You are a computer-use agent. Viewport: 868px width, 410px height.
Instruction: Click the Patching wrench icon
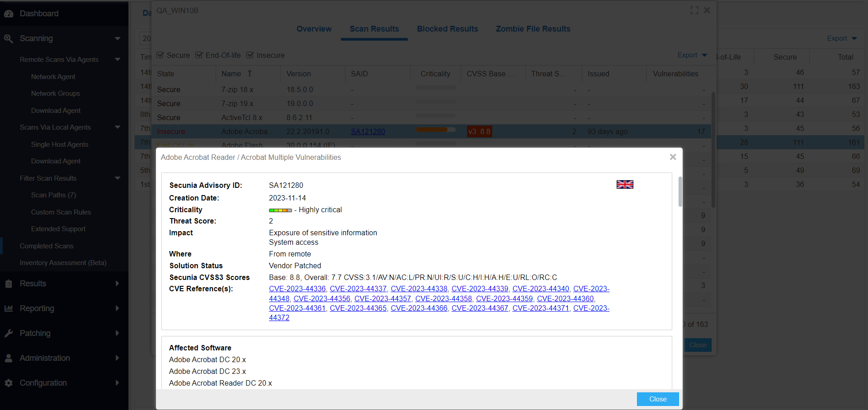point(9,333)
